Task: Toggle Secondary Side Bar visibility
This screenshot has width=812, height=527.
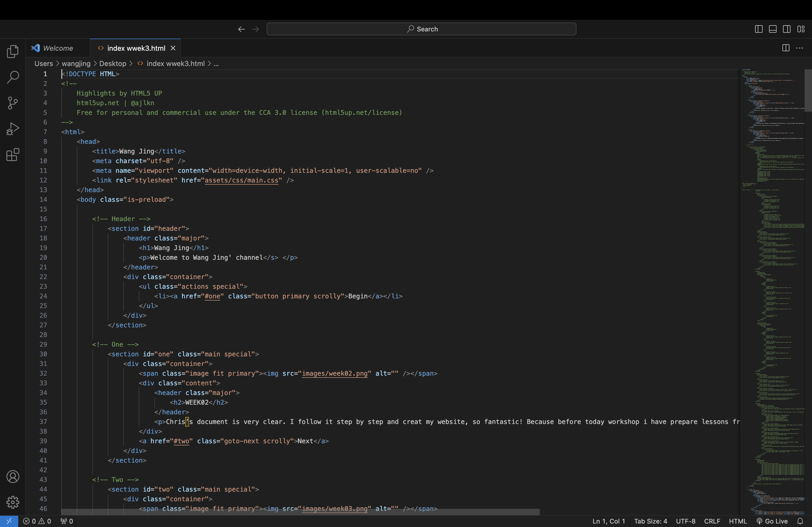Action: (x=786, y=29)
